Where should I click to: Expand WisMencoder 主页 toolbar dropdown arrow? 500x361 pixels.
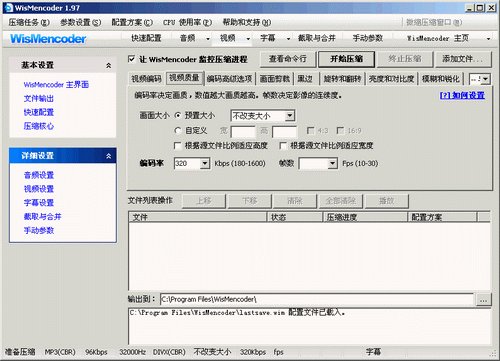pos(488,39)
